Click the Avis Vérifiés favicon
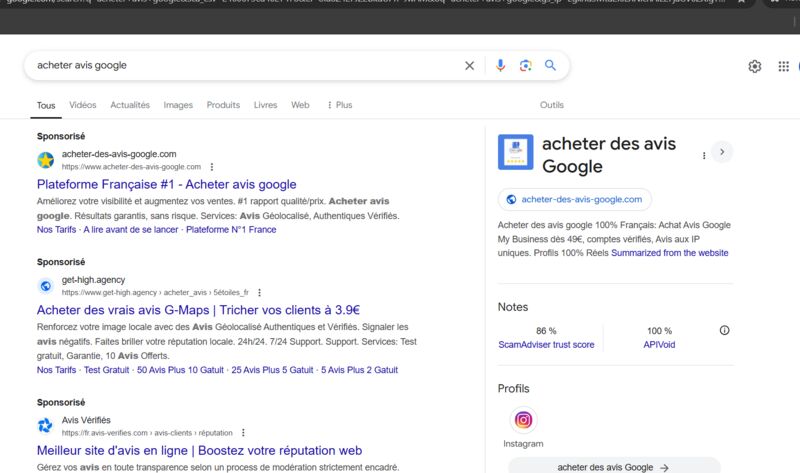 45,426
